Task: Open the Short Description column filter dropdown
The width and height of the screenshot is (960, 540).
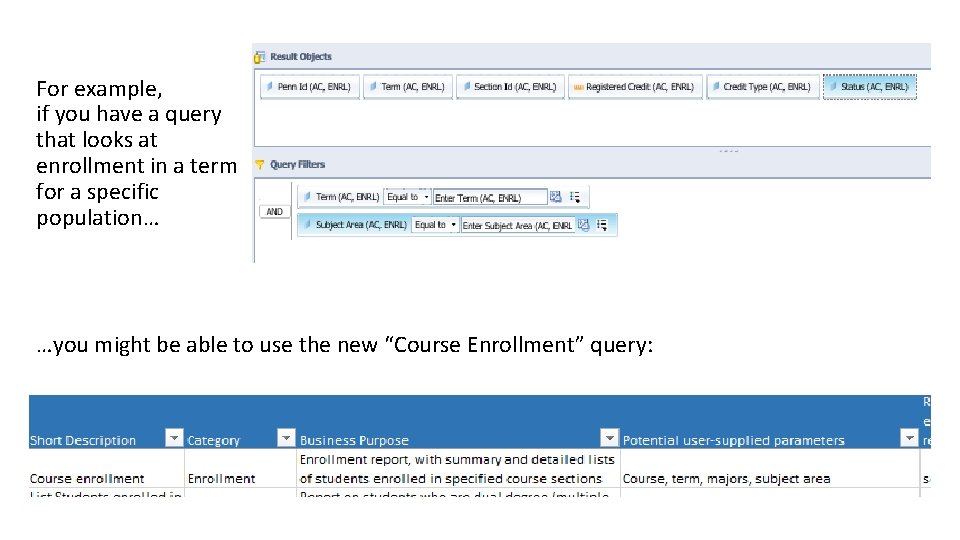Action: pyautogui.click(x=174, y=438)
